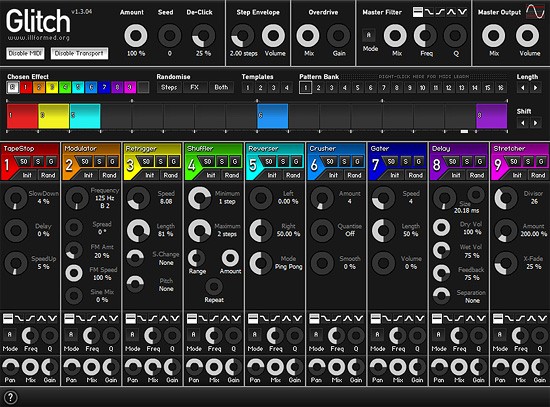Select high-pass filter icon in Modulator module
Screen dimensions: 550x407
(x=91, y=319)
